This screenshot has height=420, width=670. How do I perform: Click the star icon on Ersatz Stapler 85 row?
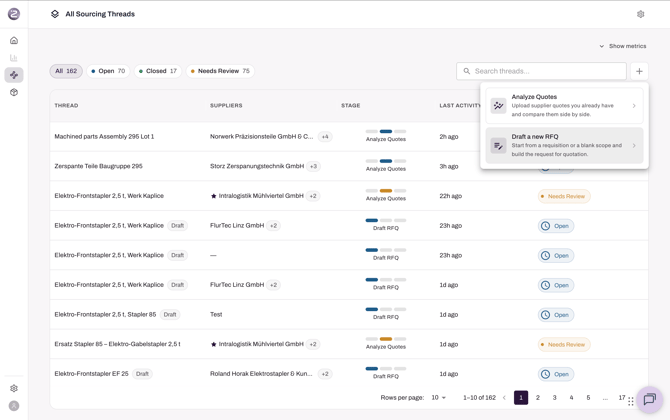point(213,344)
